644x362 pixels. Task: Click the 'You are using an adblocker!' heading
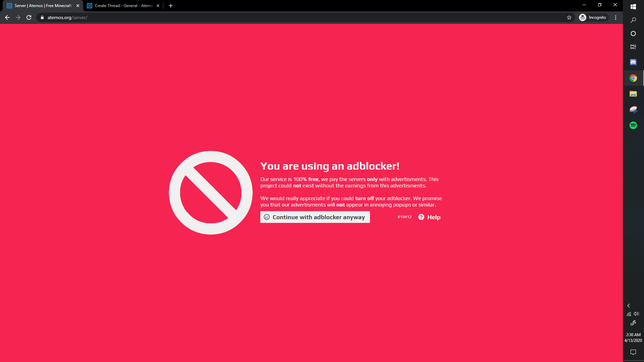click(330, 166)
